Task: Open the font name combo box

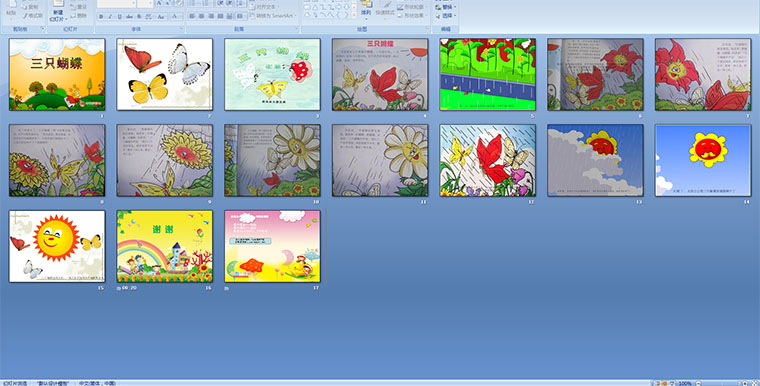Action: click(x=116, y=3)
